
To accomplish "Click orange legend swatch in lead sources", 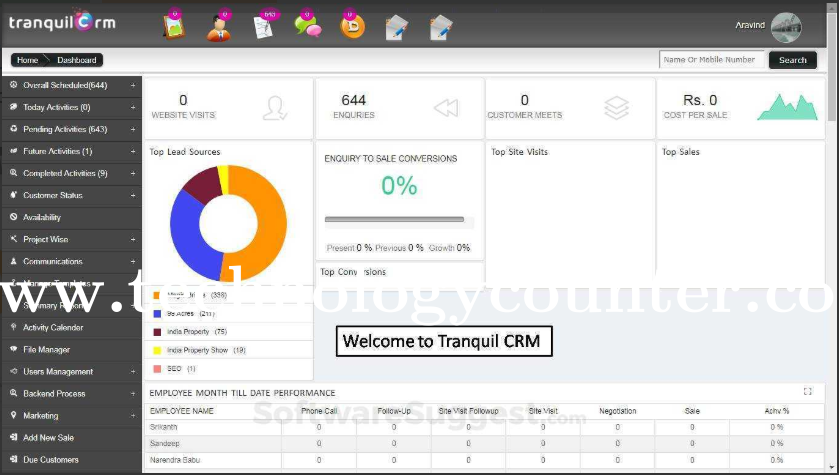I will coord(157,295).
